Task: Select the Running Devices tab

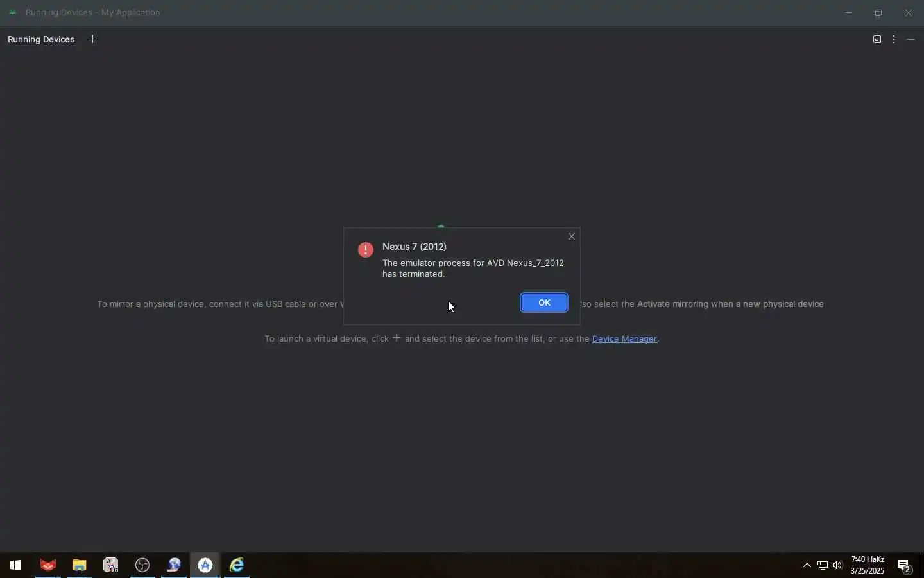Action: coord(41,39)
